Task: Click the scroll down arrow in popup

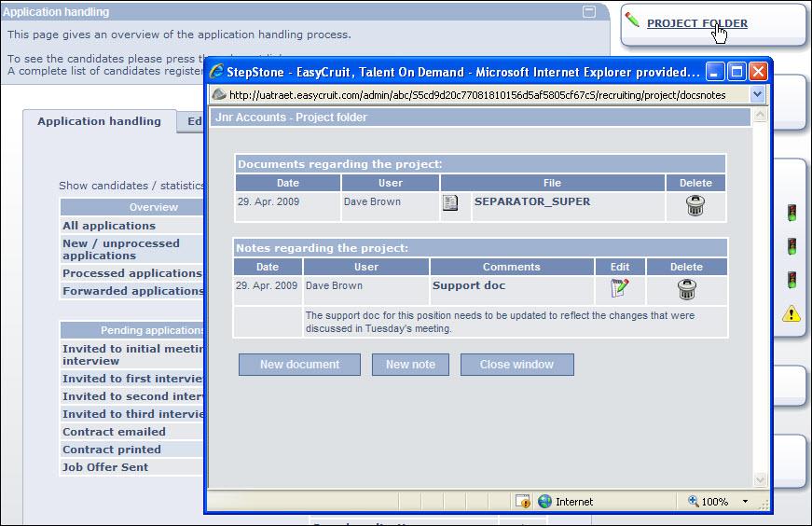Action: coord(760,480)
